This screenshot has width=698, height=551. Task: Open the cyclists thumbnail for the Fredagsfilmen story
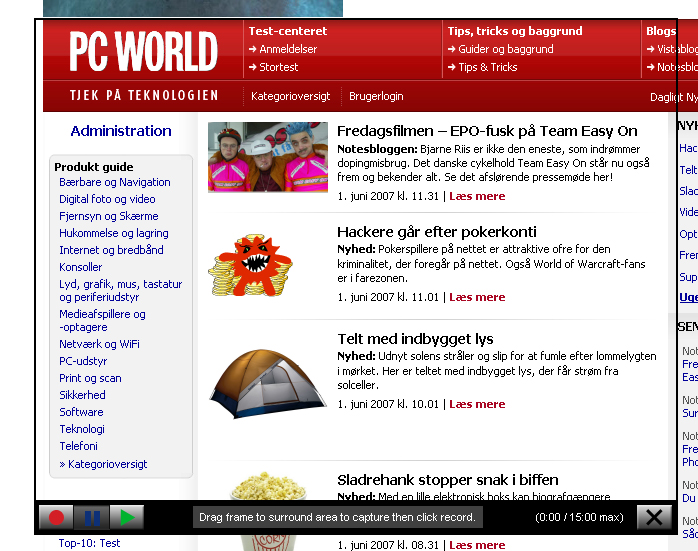[268, 157]
